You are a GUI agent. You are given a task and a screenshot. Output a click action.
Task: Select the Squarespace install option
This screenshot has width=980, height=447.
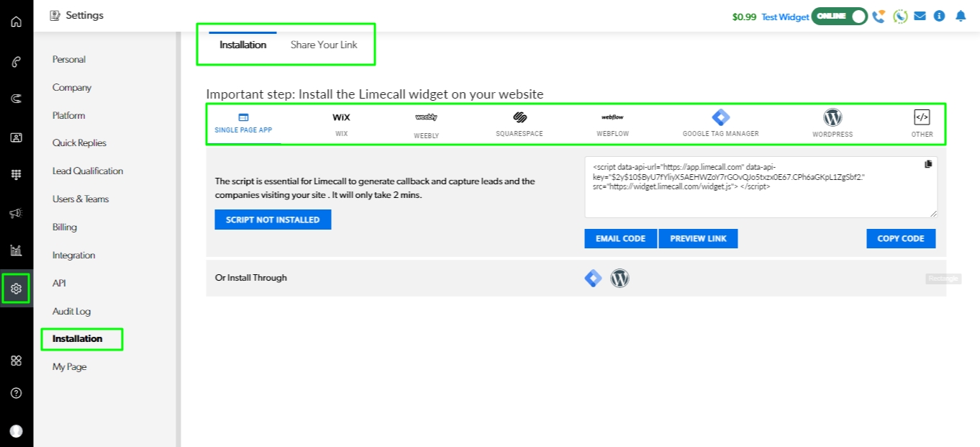[x=520, y=123]
